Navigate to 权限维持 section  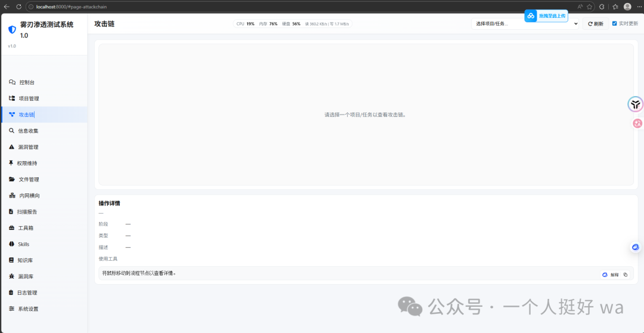point(44,163)
